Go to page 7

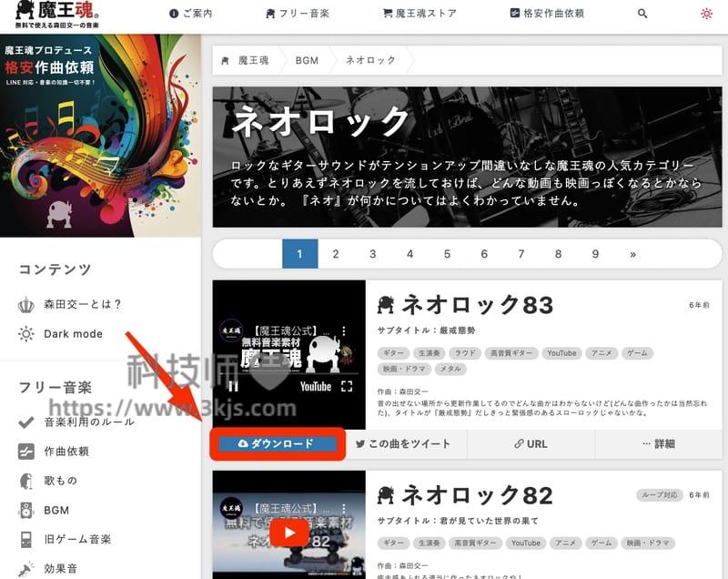pos(521,254)
